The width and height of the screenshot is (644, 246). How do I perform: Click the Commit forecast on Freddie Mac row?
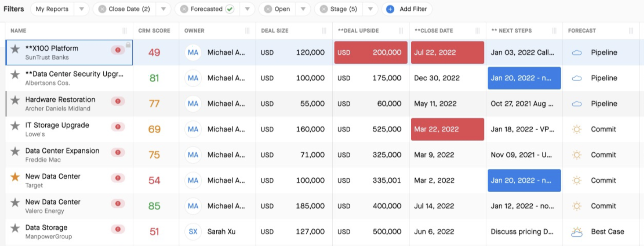[x=604, y=155]
